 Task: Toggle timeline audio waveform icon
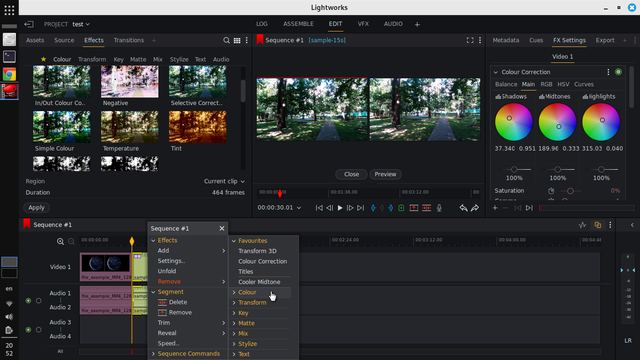(x=582, y=225)
